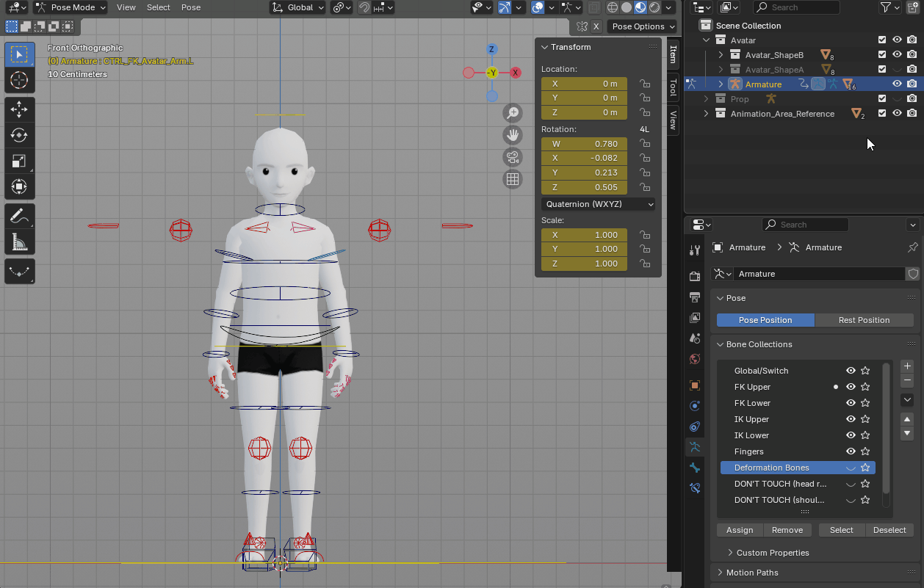Show the Deformation Bones collection

pos(851,468)
